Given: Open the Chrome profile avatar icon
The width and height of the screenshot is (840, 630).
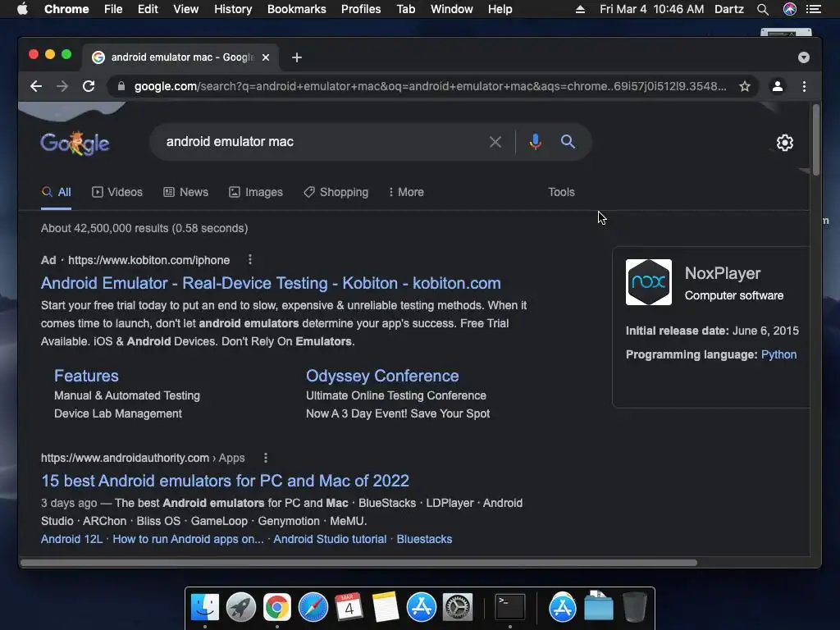Looking at the screenshot, I should click(778, 86).
